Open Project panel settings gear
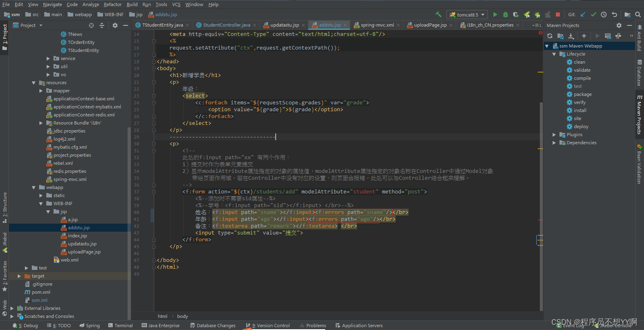644x330 pixels. [x=115, y=25]
